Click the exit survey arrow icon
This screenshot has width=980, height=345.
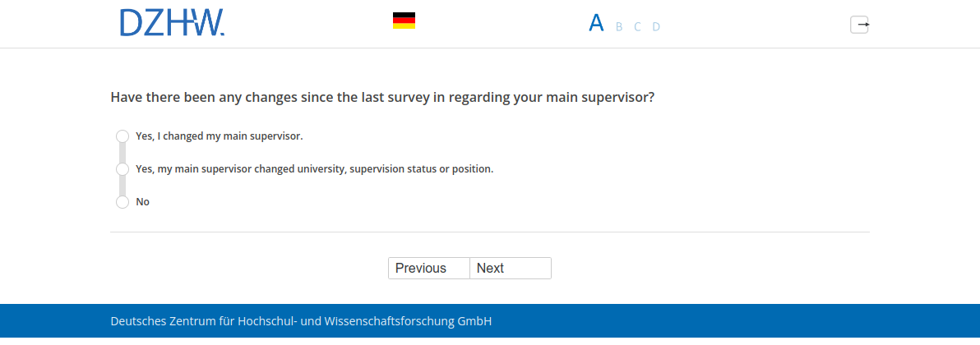click(x=859, y=25)
